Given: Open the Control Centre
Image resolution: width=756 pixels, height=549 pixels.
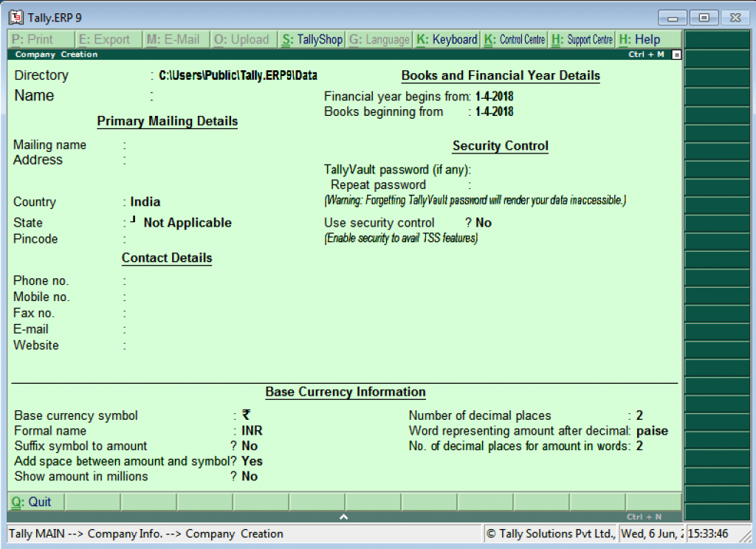Looking at the screenshot, I should (x=515, y=40).
